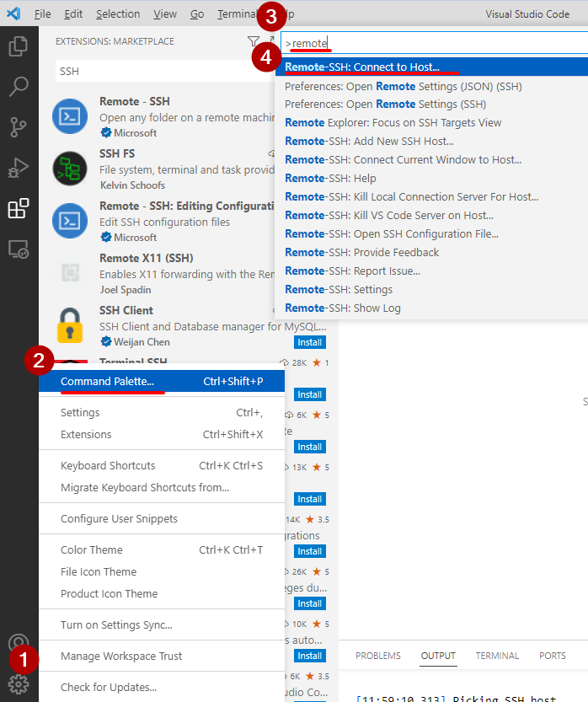
Task: Click Remote - SSH: Editing Configuration icon
Action: [70, 221]
